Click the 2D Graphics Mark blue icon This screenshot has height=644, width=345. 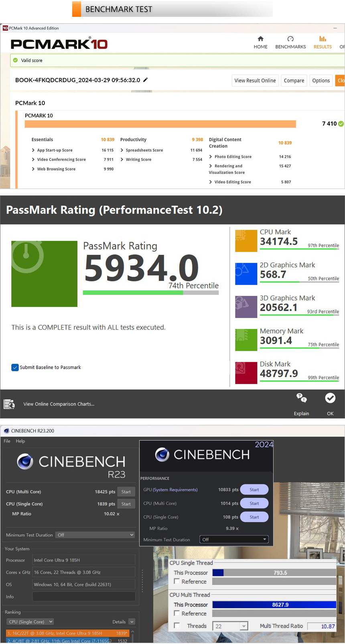(246, 274)
